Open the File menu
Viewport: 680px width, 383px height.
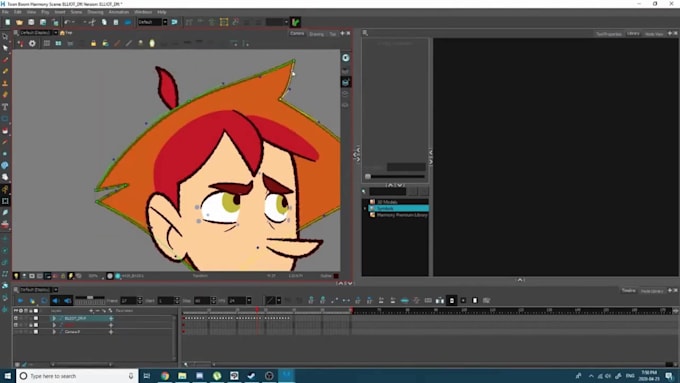click(x=5, y=12)
